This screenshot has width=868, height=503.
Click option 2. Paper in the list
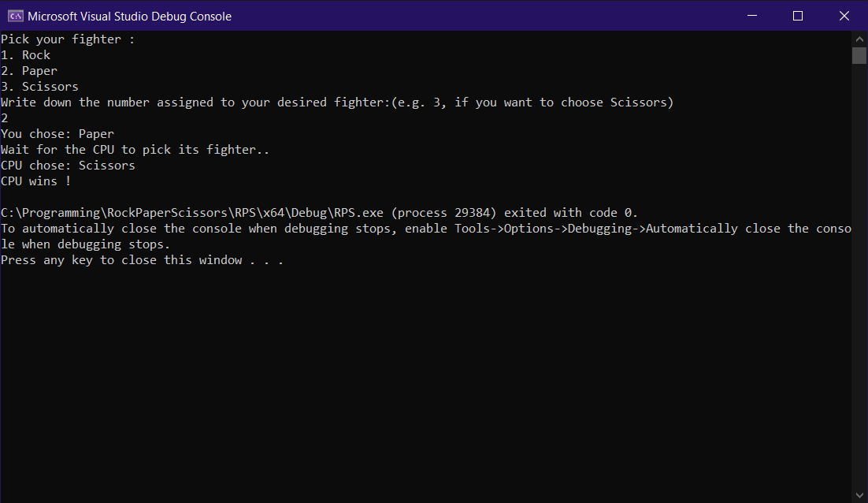point(29,70)
